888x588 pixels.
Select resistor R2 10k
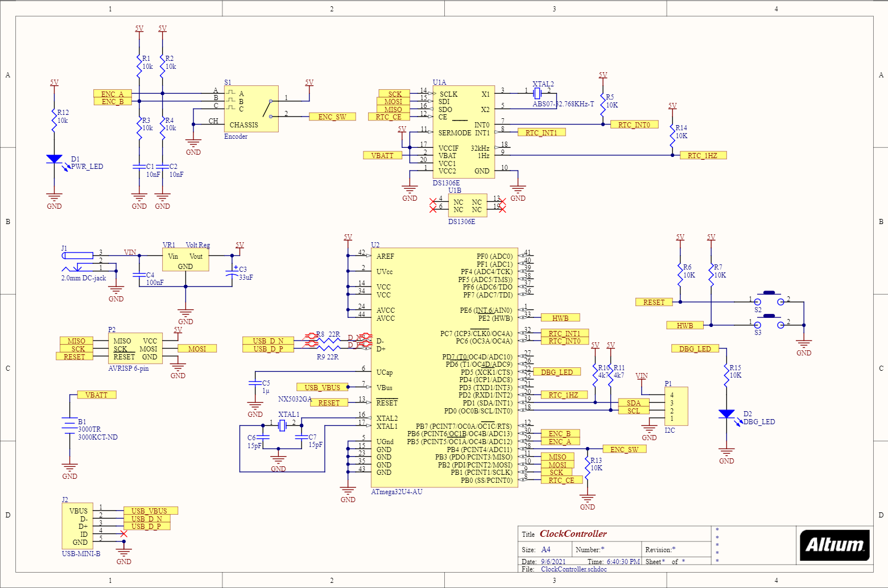pos(162,66)
